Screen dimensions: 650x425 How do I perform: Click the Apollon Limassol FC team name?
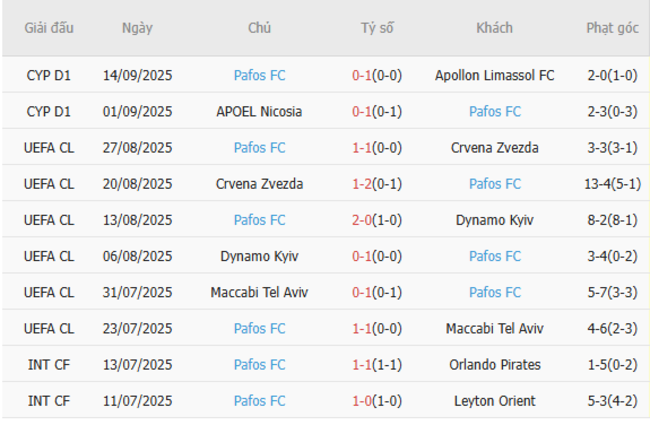pos(495,75)
